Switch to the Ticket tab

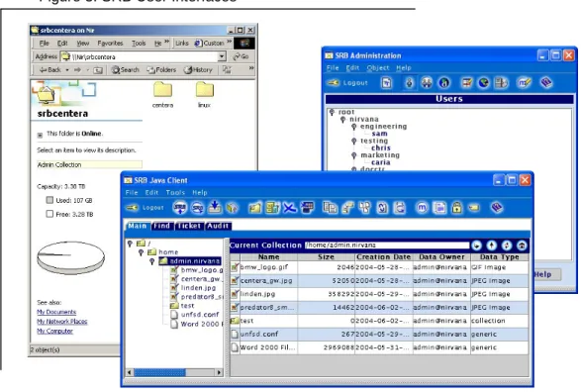tap(189, 226)
